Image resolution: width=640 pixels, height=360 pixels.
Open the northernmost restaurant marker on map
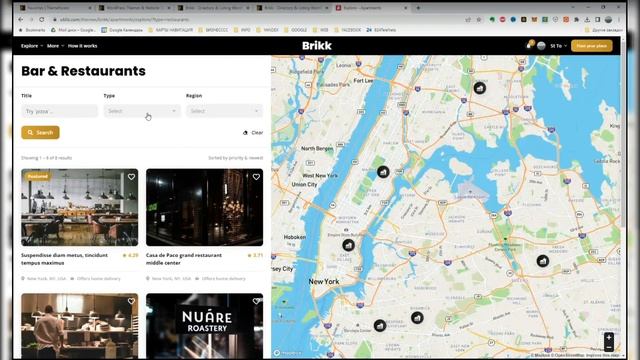[480, 88]
